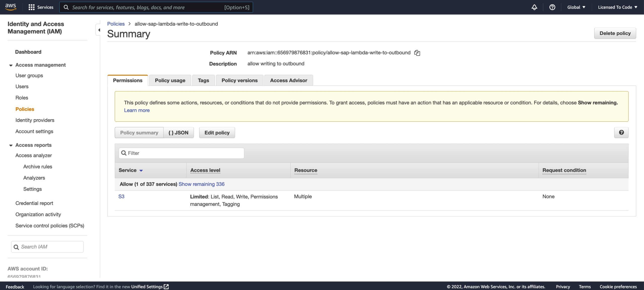
Task: Open Access analyzer Settings
Action: click(32, 189)
